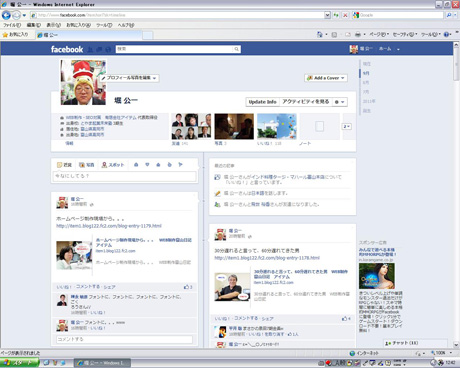Open the account arrow dropdown in blue header
This screenshot has width=460, height=368.
pyautogui.click(x=398, y=49)
